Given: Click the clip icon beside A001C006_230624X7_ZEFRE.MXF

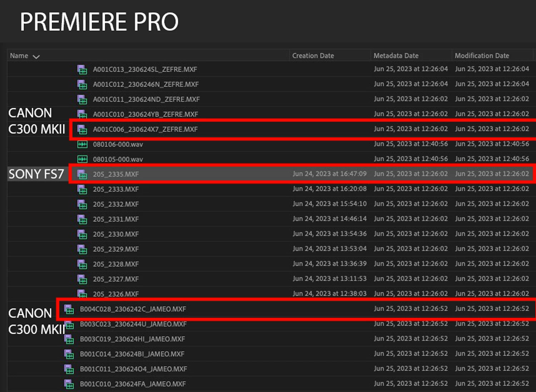Looking at the screenshot, I should tap(82, 129).
